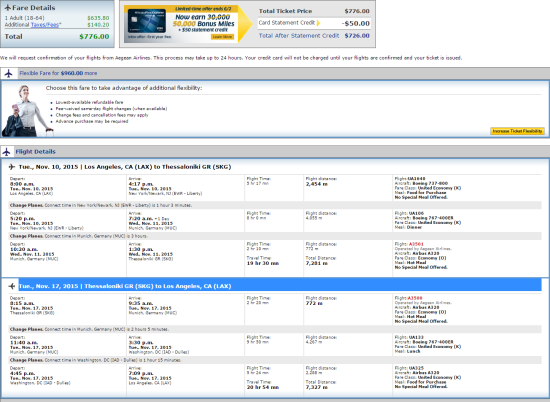This screenshot has height=402, width=550.
Task: Click the Lowest-available refundable fare bullet
Action: click(x=89, y=102)
